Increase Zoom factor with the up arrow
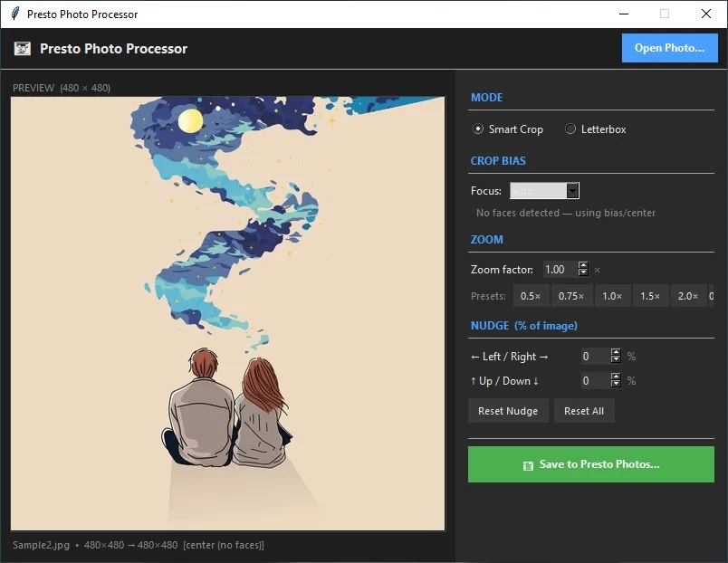This screenshot has width=728, height=563. tap(583, 265)
